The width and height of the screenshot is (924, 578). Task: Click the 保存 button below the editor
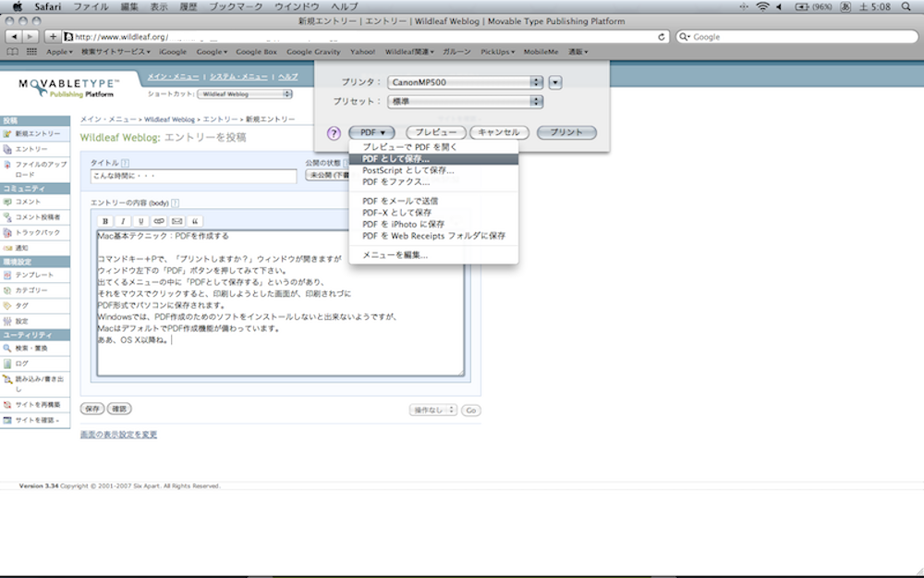pos(92,409)
